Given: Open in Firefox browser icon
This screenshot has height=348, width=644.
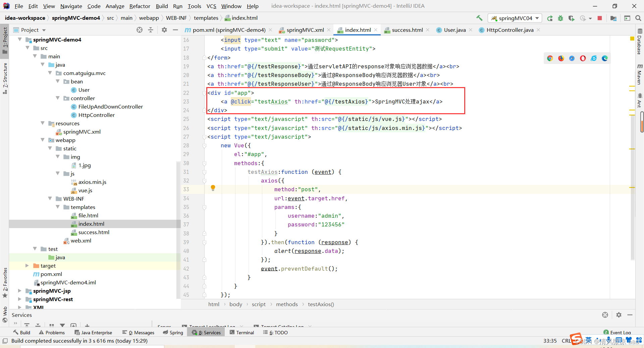Looking at the screenshot, I should point(561,58).
